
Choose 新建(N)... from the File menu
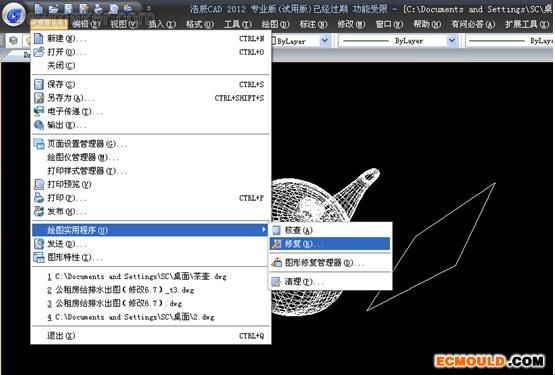(x=150, y=39)
